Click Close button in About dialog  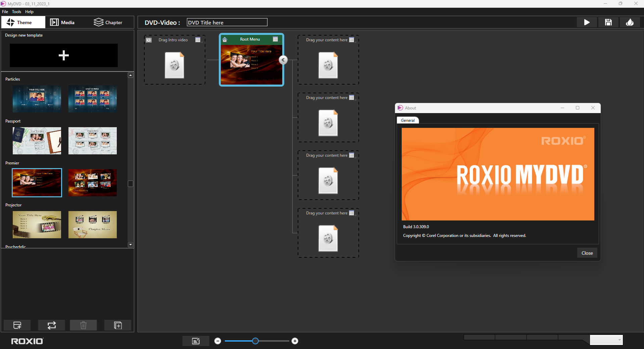pos(587,253)
